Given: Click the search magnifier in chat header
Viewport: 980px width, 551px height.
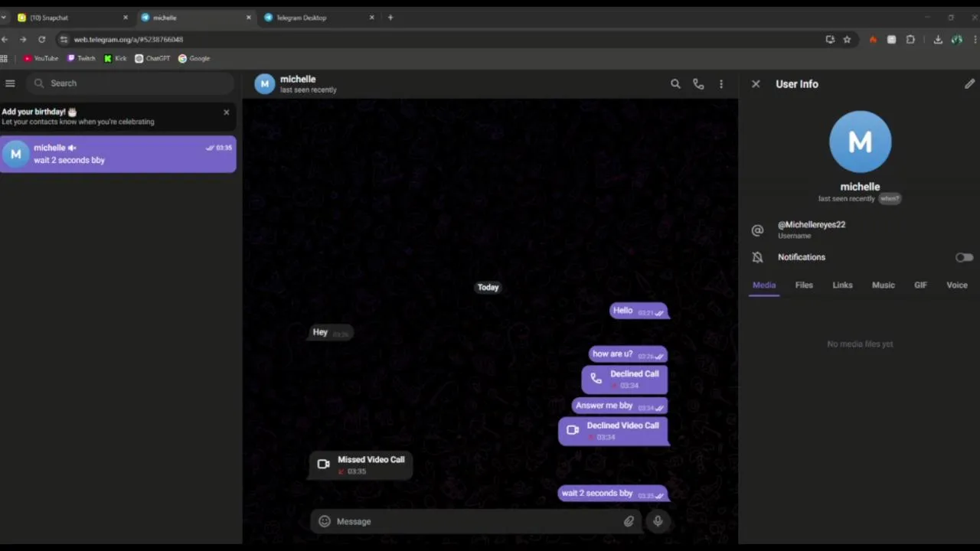Looking at the screenshot, I should [675, 84].
